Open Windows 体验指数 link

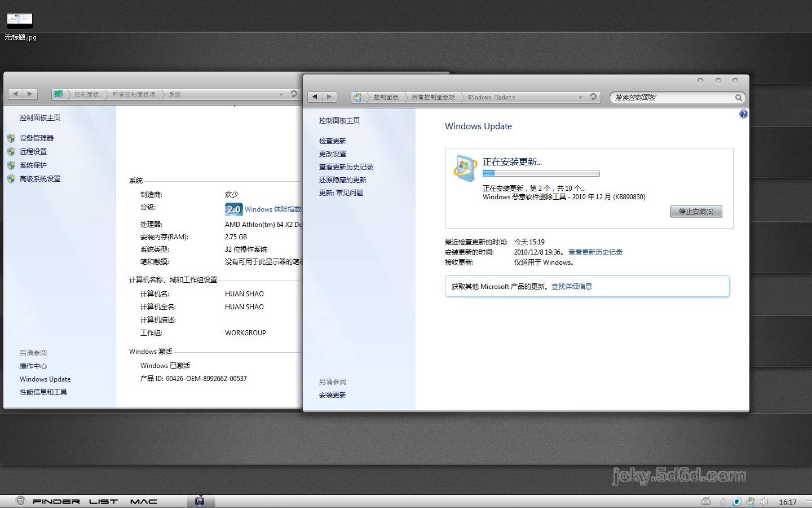tap(273, 209)
